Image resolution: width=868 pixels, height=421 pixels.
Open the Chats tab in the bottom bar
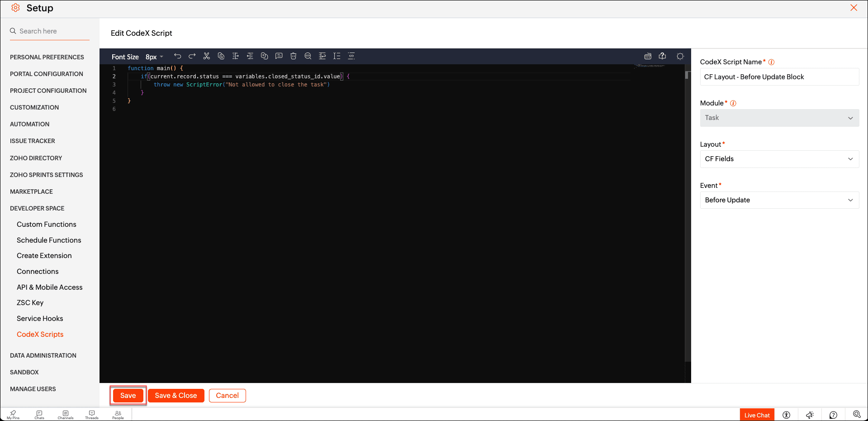coord(39,415)
